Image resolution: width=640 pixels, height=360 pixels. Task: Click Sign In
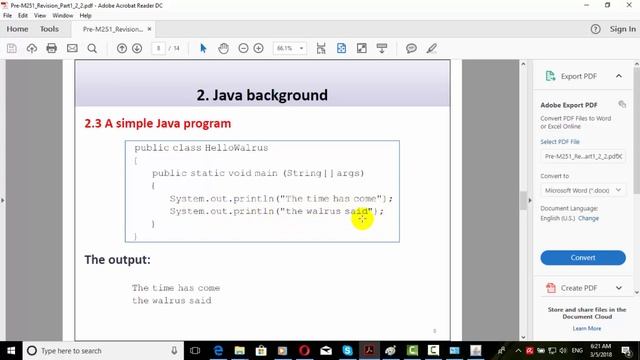coord(622,29)
